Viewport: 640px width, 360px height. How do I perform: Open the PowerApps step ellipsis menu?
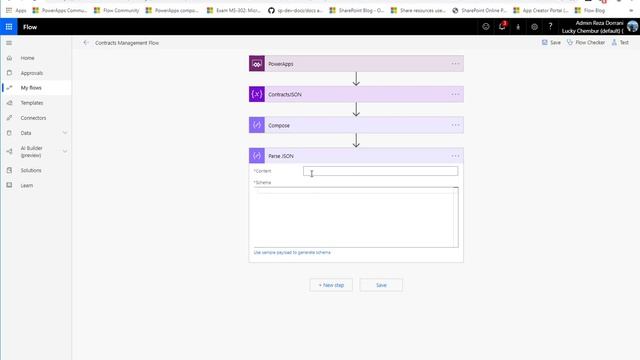click(x=455, y=64)
